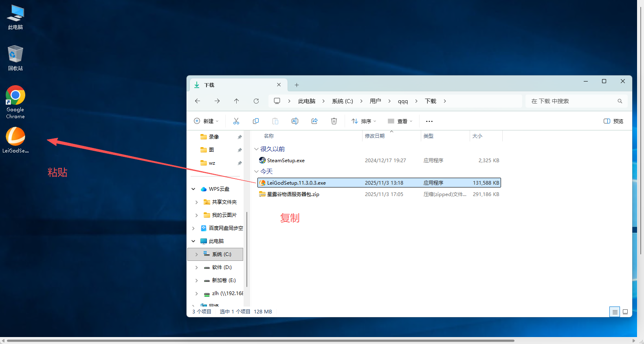644x344 pixels.
Task: Open the 排序 sort dropdown
Action: 364,121
